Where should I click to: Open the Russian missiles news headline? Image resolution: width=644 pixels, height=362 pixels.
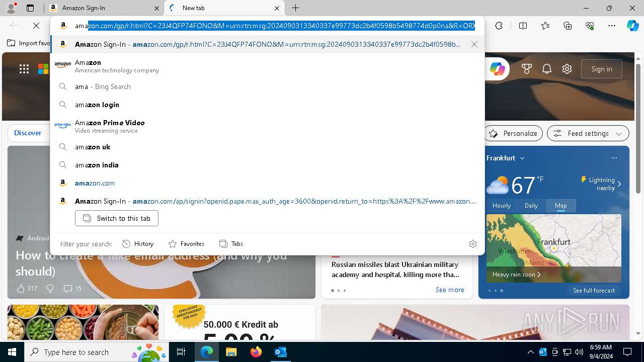395,269
